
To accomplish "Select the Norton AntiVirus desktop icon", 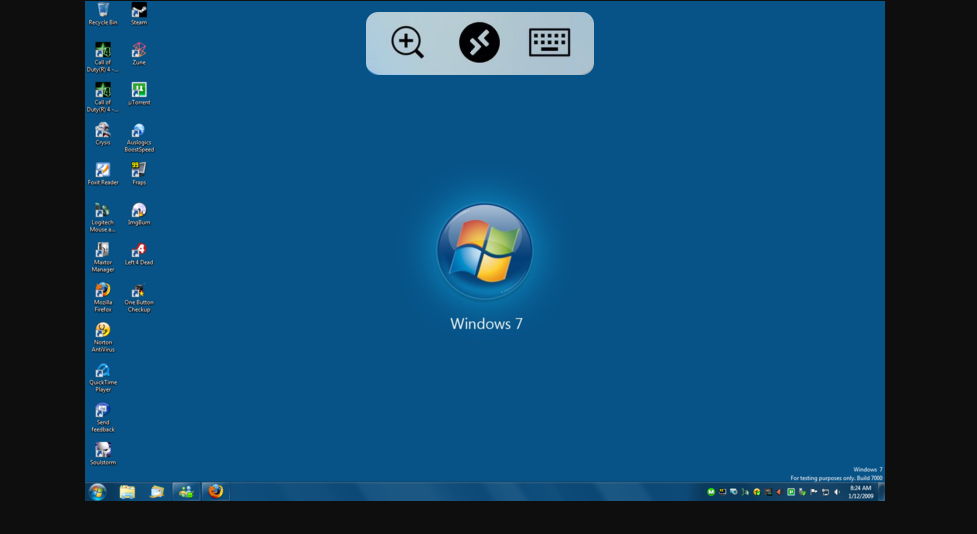I will (103, 331).
